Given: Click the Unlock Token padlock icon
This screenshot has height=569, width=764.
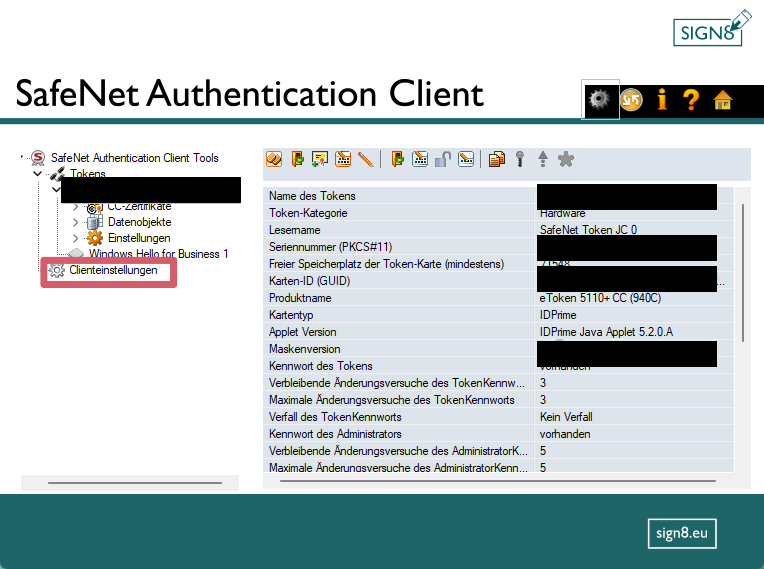Looking at the screenshot, I should [443, 159].
